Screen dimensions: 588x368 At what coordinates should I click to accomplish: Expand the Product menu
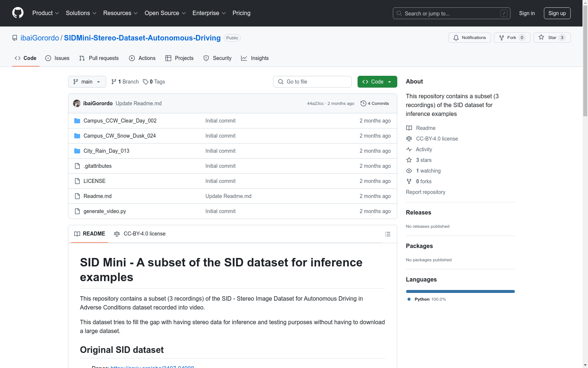coord(46,13)
